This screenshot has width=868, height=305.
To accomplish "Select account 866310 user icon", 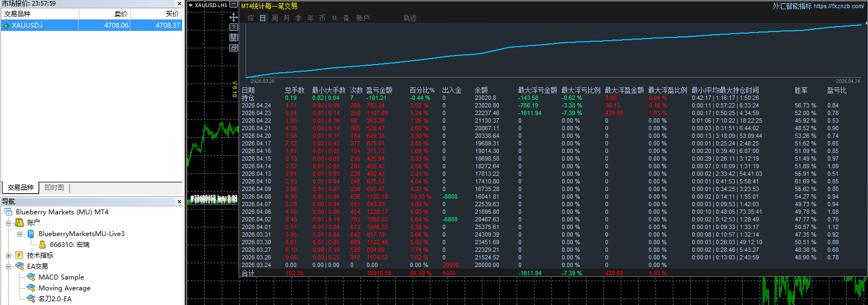I will pyautogui.click(x=42, y=245).
